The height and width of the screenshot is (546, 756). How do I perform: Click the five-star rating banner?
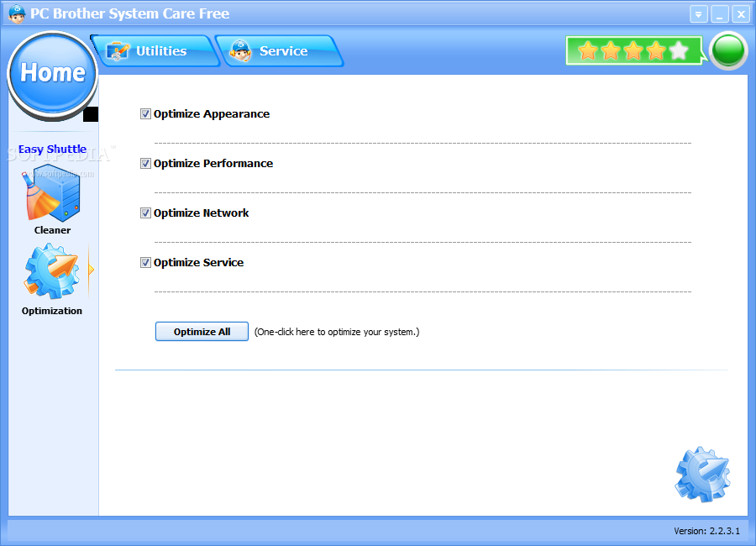(633, 50)
